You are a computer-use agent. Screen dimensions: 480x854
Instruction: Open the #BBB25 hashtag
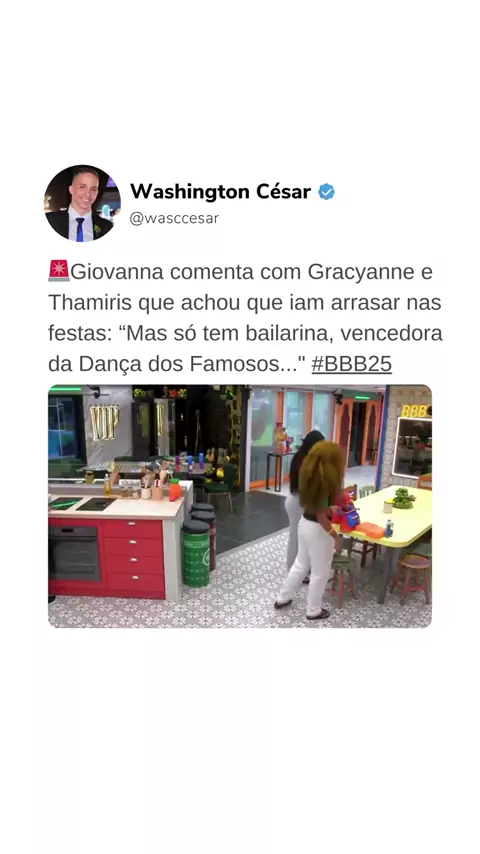point(351,364)
